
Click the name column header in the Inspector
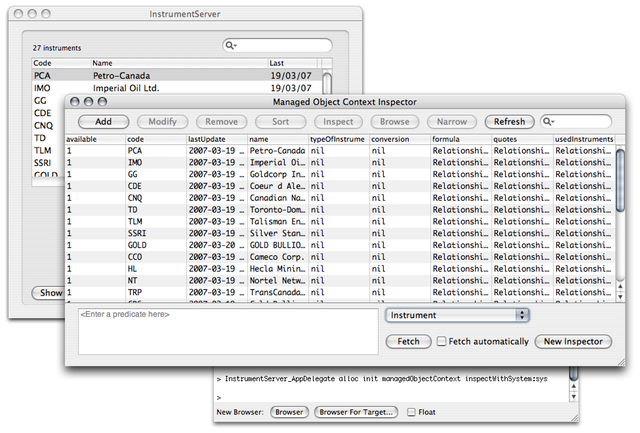click(x=276, y=138)
